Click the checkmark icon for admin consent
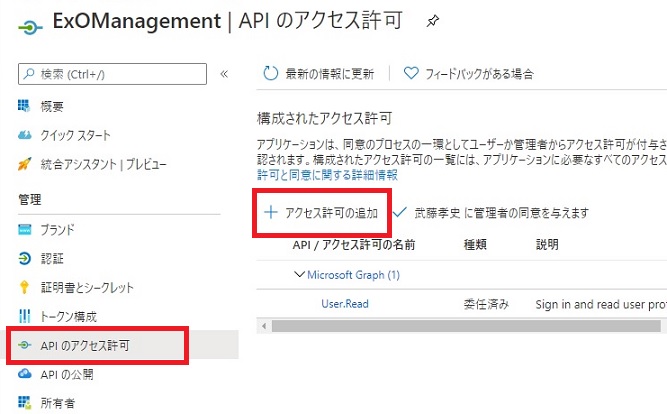Image resolution: width=667 pixels, height=414 pixels. tap(400, 212)
